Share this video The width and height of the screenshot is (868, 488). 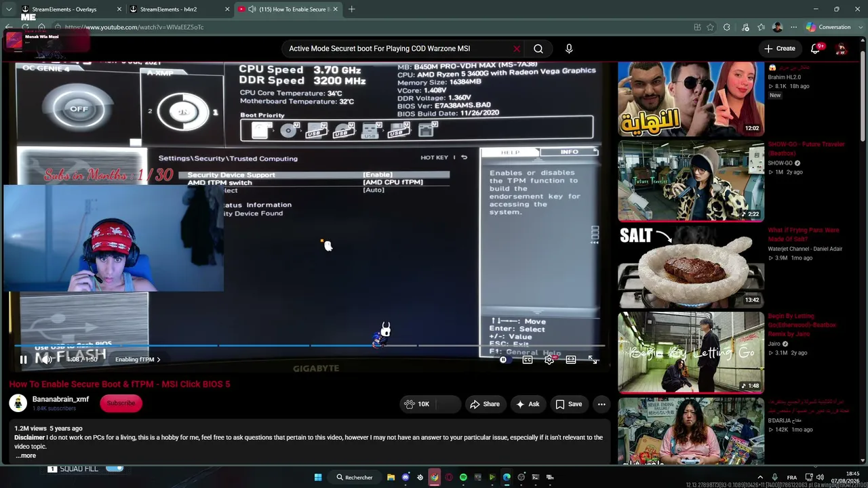485,404
